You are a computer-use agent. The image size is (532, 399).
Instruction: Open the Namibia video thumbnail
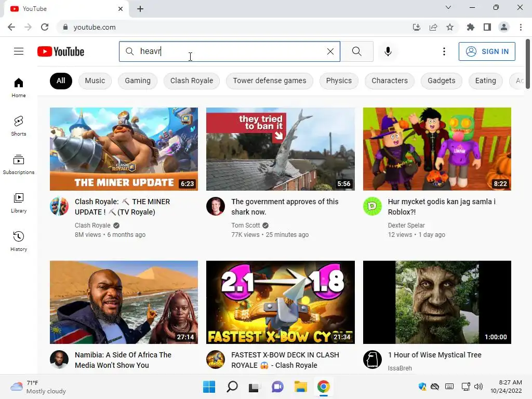pyautogui.click(x=124, y=302)
